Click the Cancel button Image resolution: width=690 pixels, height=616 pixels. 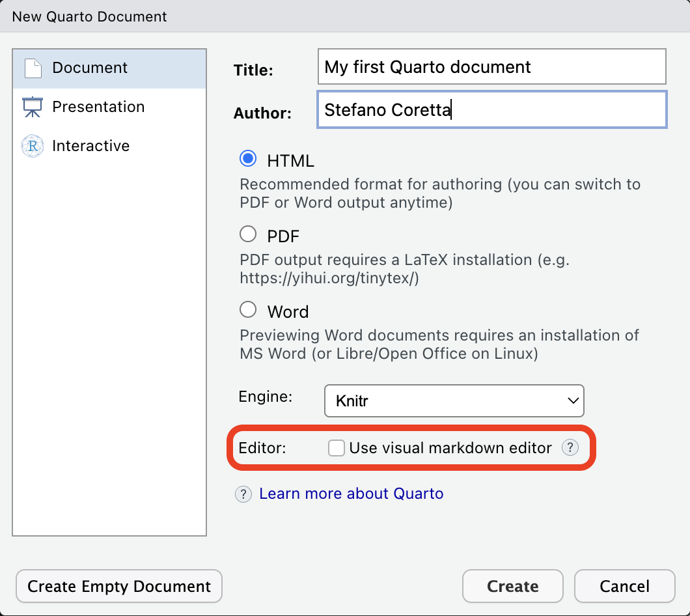[624, 586]
